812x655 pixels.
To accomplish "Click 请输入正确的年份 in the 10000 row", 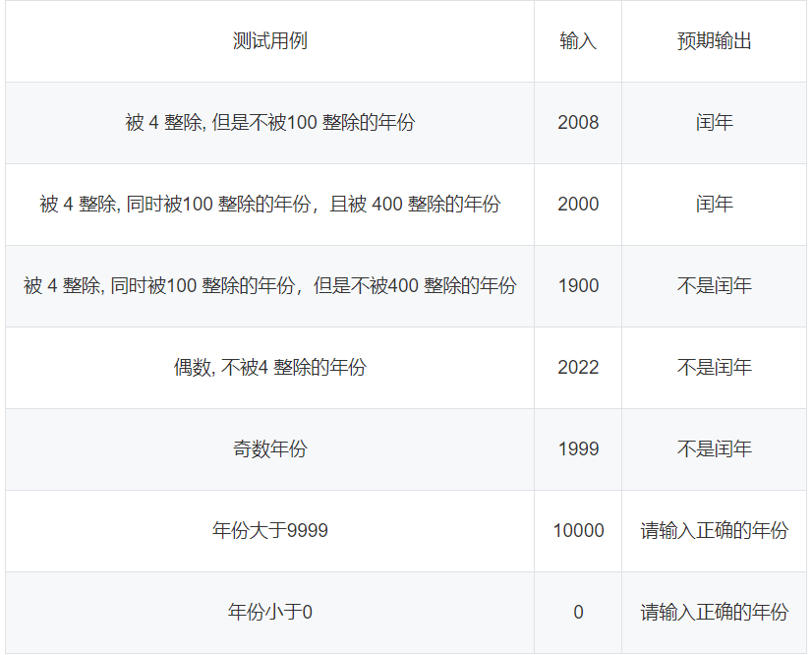I will (714, 531).
